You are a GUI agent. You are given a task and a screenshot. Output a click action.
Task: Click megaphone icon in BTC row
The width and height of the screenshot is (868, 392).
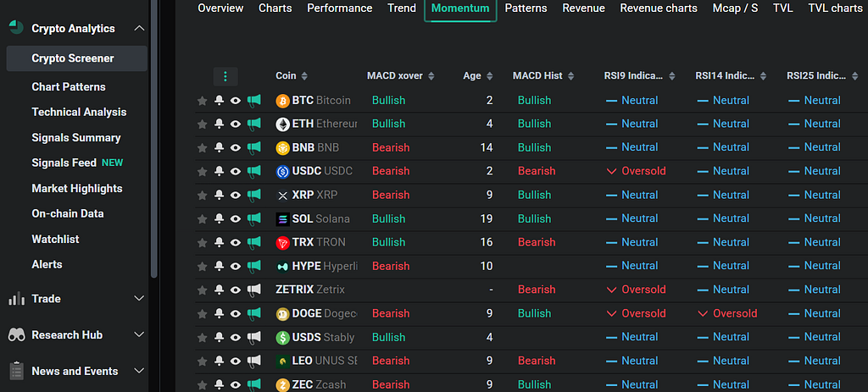pyautogui.click(x=253, y=100)
